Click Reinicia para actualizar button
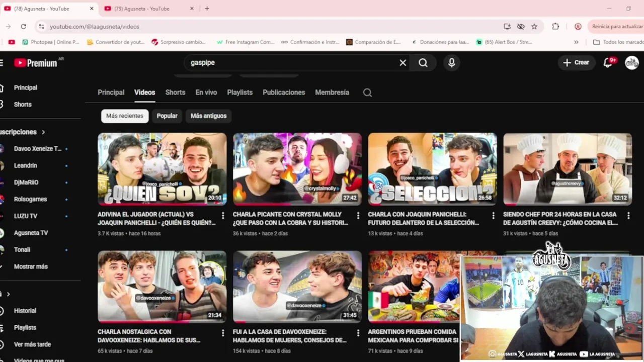This screenshot has width=644, height=362. click(616, 27)
